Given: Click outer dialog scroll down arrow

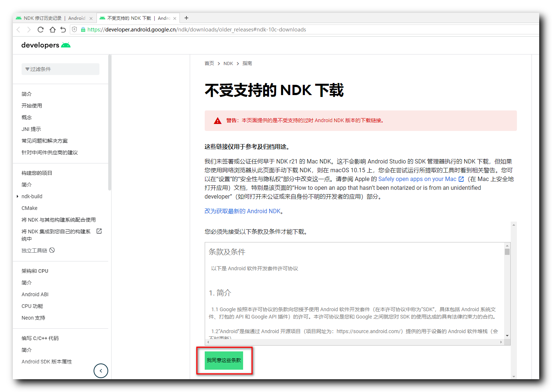Looking at the screenshot, I should point(514,376).
